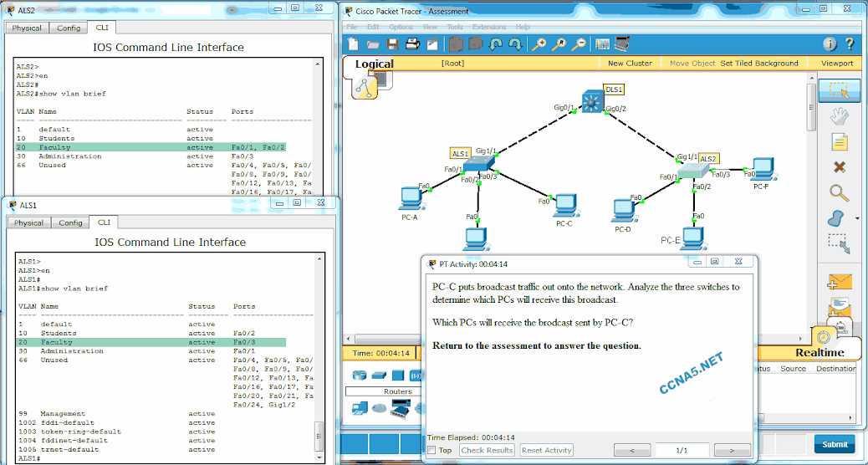Click the [Root] label in the Logical bar
Screen dimensions: 868x465
pos(452,63)
